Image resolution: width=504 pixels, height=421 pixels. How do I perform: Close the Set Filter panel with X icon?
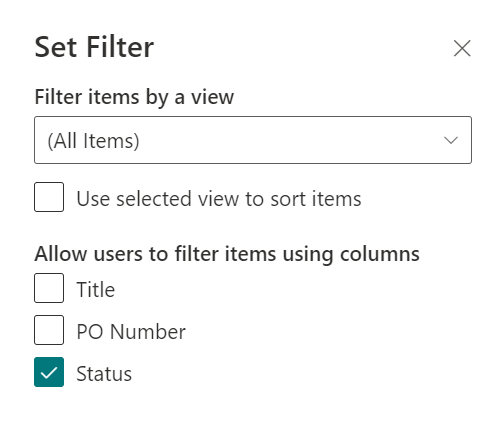(x=462, y=48)
